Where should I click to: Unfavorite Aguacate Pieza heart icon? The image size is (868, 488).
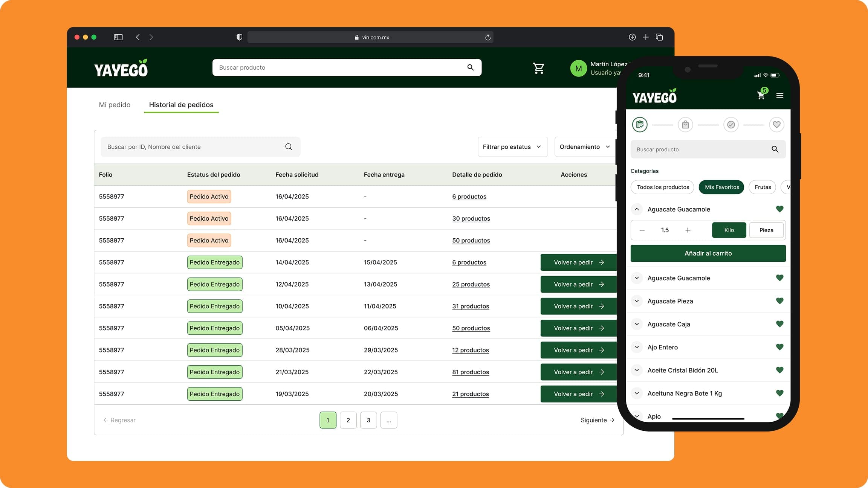click(779, 301)
